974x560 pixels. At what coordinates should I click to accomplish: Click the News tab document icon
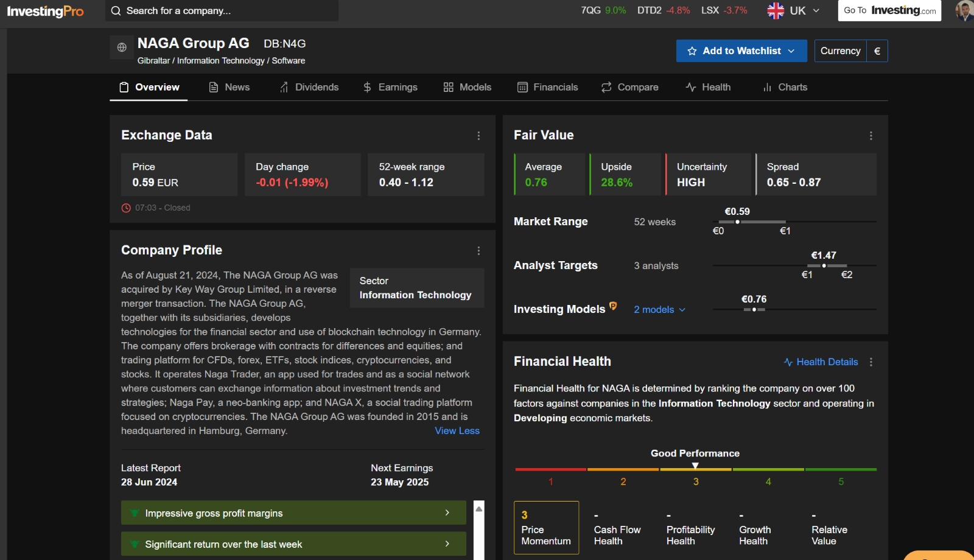pyautogui.click(x=214, y=88)
